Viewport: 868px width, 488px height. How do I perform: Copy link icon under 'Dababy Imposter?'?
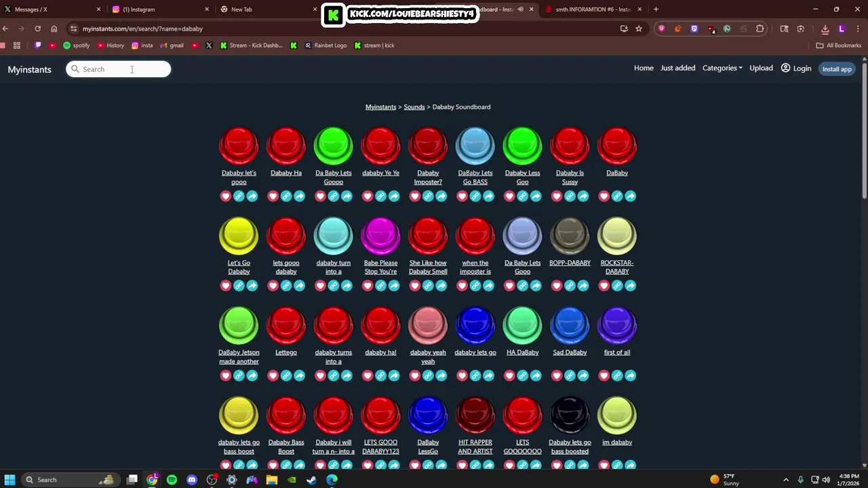click(x=428, y=196)
